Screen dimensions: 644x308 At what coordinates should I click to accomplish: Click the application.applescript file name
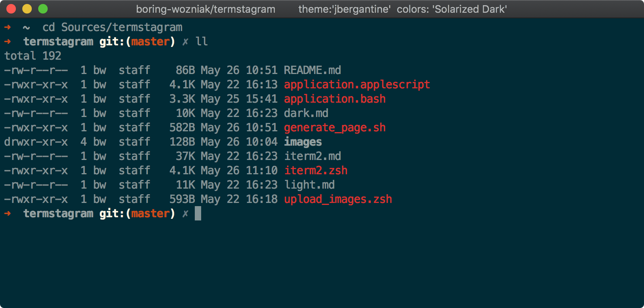coord(357,85)
